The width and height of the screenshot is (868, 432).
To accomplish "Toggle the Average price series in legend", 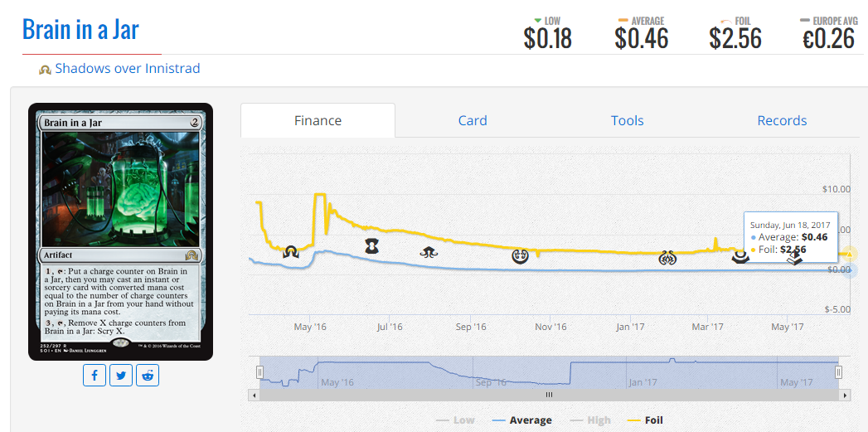I will (521, 420).
